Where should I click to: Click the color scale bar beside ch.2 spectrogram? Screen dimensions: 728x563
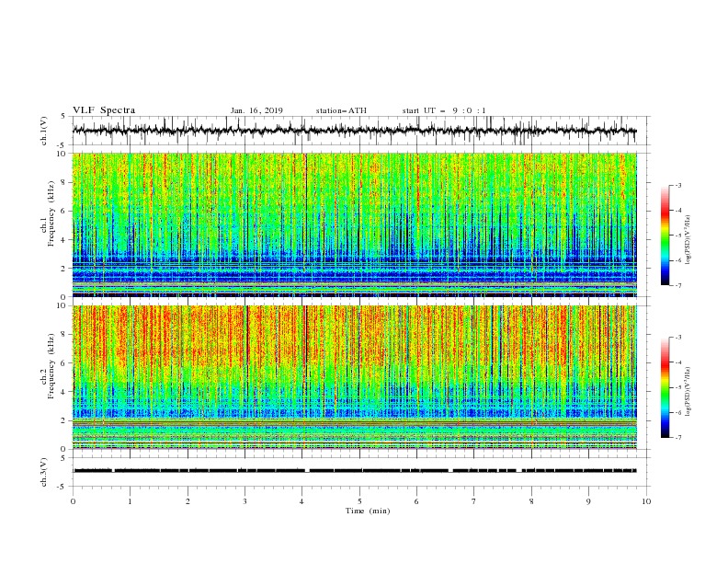point(665,387)
